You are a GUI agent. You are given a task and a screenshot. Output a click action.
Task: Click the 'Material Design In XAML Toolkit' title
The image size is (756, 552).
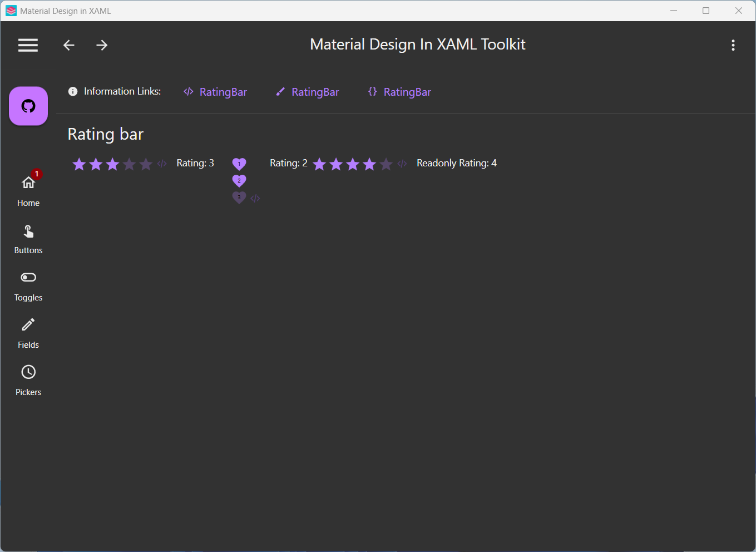click(418, 45)
